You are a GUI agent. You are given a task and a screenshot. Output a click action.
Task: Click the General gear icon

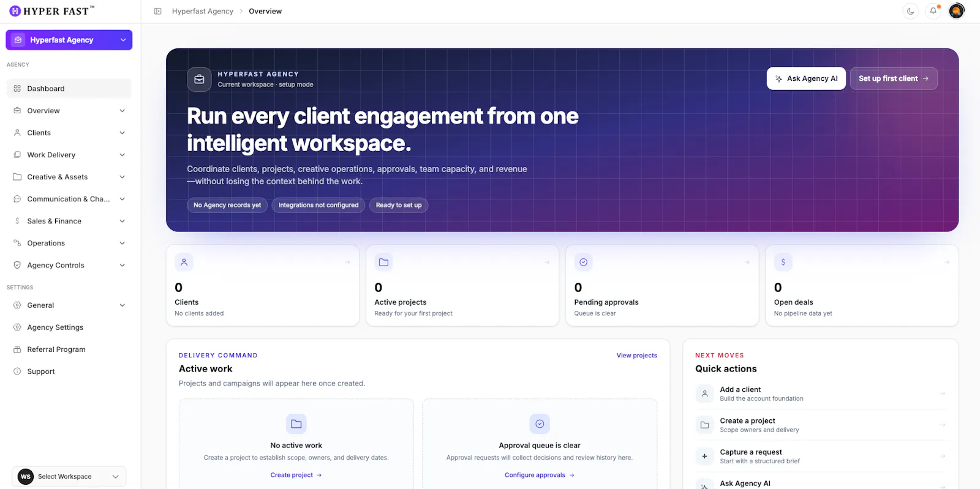pyautogui.click(x=17, y=305)
